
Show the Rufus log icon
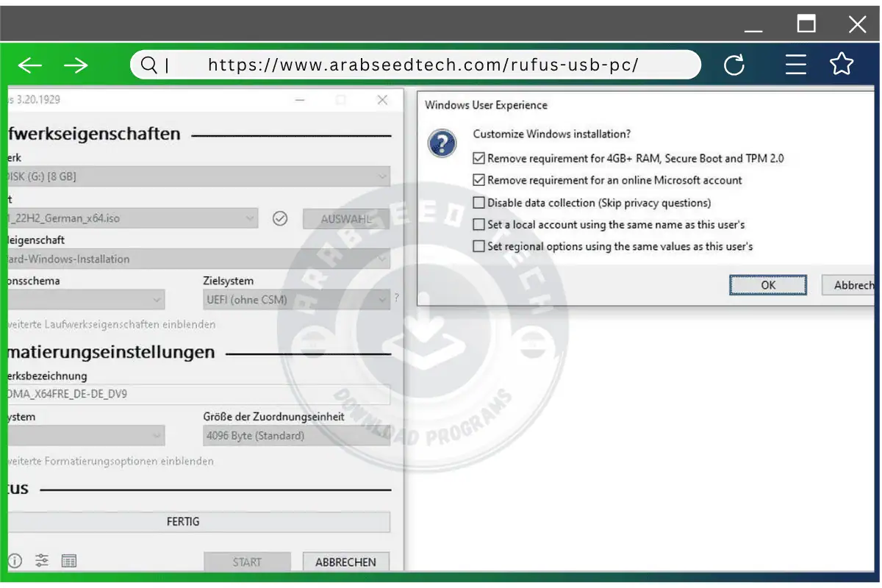tap(69, 562)
